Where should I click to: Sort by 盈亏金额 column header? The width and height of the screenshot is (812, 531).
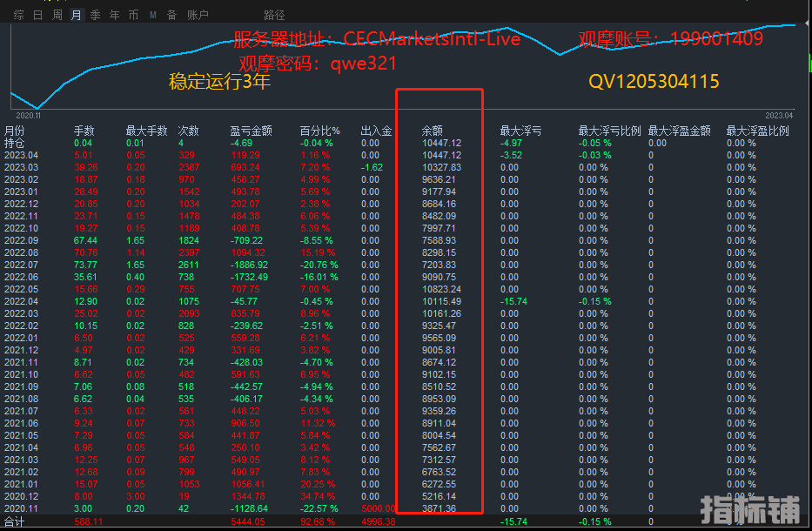click(x=251, y=131)
